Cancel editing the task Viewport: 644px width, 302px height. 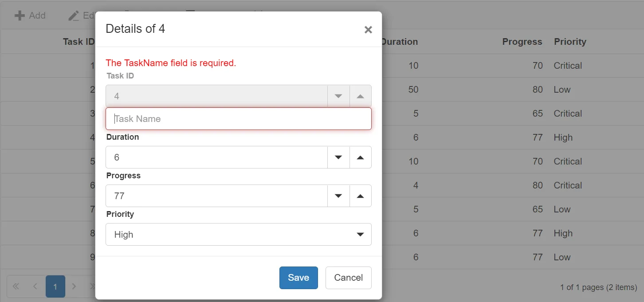348,278
